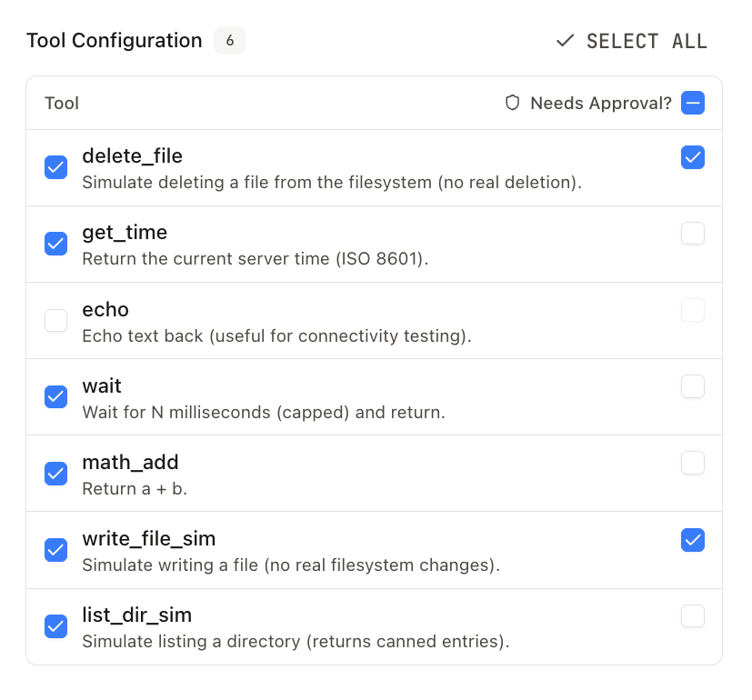
Task: Require approval for get_time tool
Action: click(x=693, y=234)
